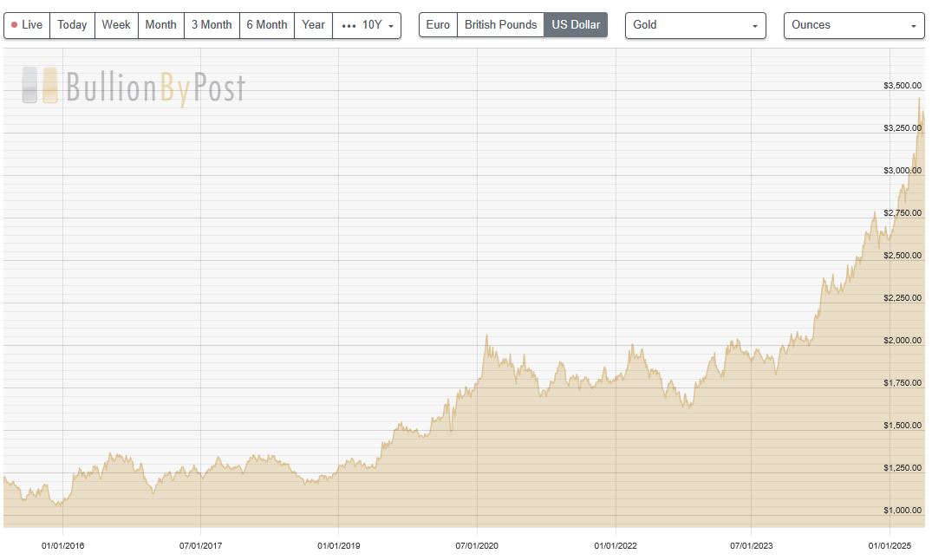Screen dimensions: 932x560
Task: Switch currency to Euro
Action: (x=438, y=25)
